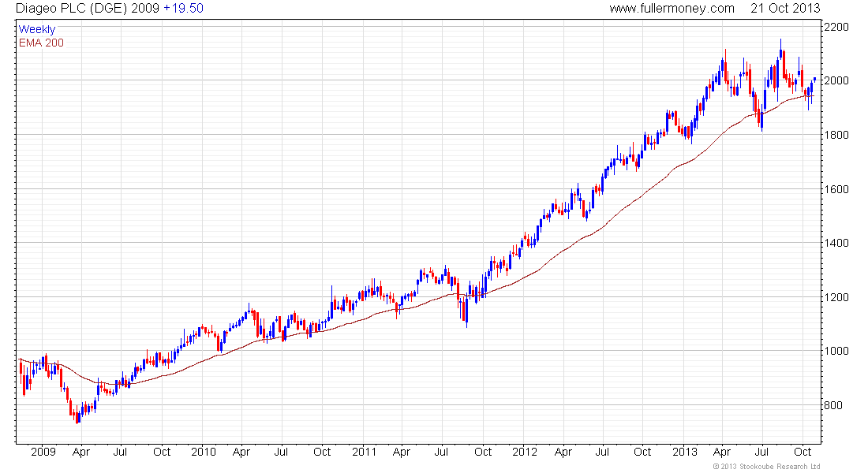Select the "EMA 200" legend label
Image resolution: width=868 pixels, height=473 pixels.
tap(41, 43)
